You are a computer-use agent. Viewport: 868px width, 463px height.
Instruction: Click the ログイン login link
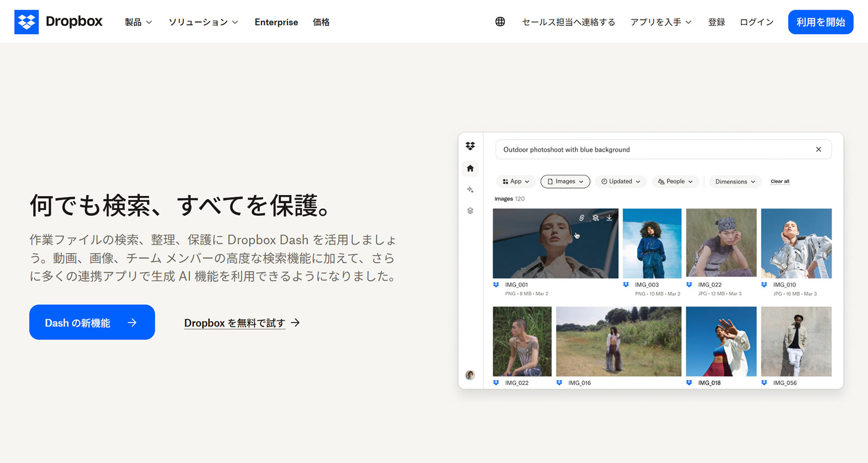pos(757,22)
